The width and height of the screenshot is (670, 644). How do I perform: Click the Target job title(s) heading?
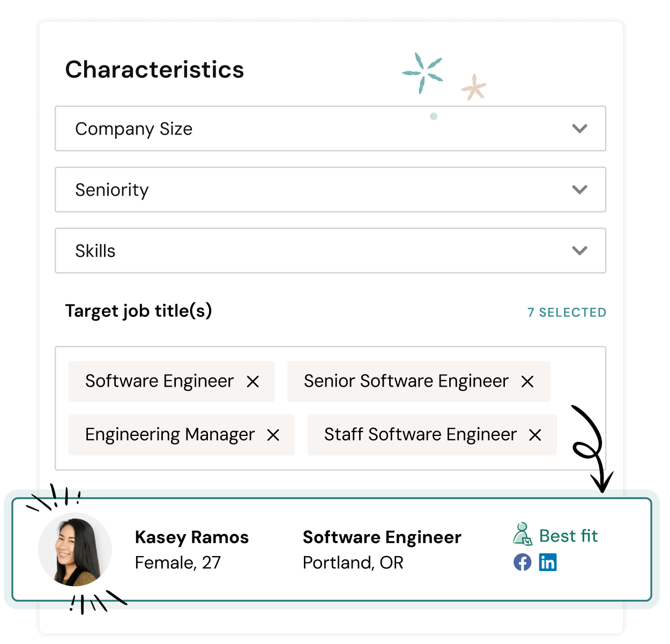(x=138, y=311)
